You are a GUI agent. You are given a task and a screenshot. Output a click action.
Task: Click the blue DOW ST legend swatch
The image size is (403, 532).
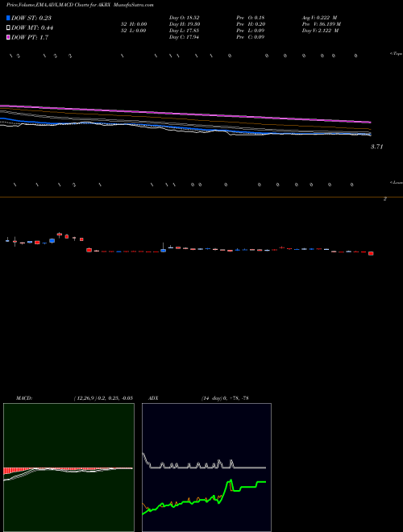click(x=8, y=18)
